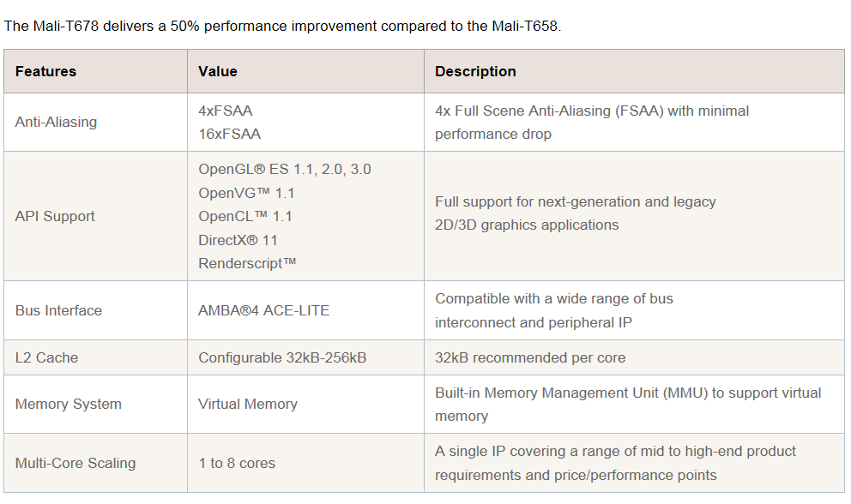Viewport: 851px width, 504px height.
Task: Select the Bus Interface feature cell
Action: [58, 310]
